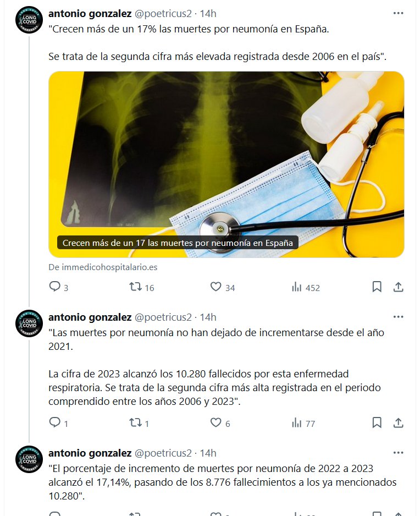
Task: Open more options menu on third tweet
Action: tap(399, 453)
